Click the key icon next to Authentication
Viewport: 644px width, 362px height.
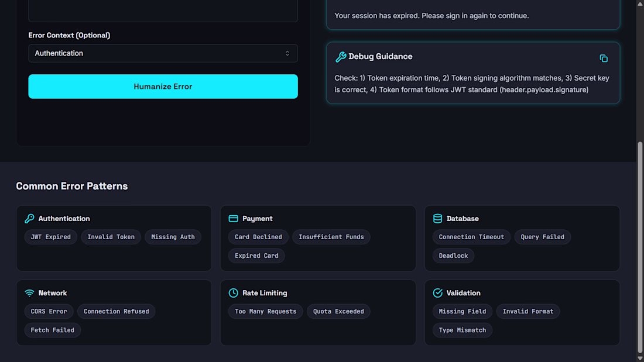(29, 219)
